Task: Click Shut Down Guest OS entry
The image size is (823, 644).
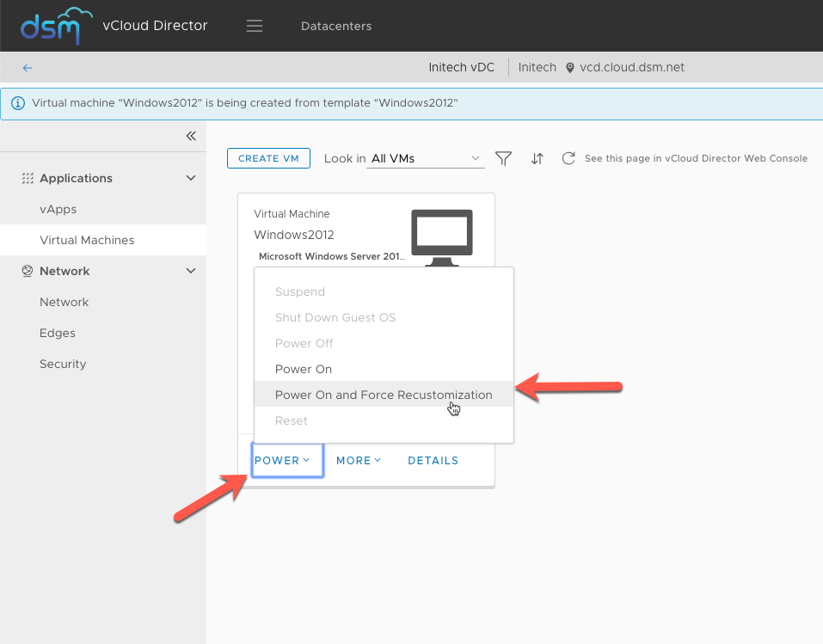Action: 384,317
